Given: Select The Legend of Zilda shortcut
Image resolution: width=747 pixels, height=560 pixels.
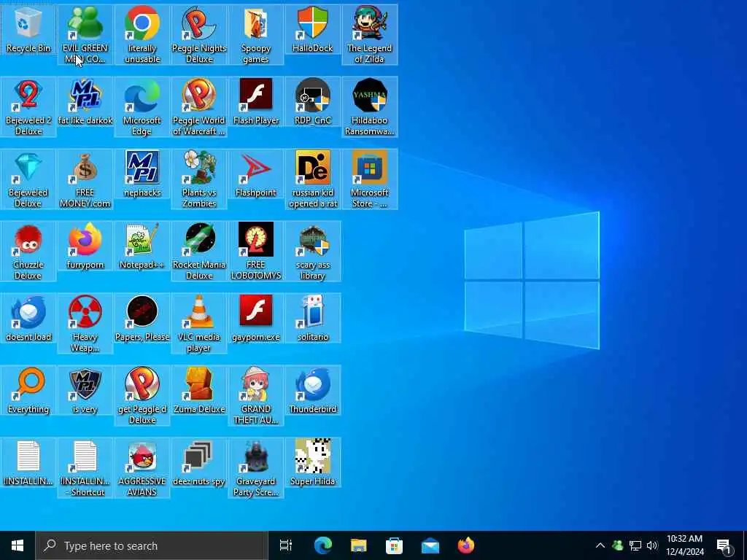Looking at the screenshot, I should pos(369,34).
